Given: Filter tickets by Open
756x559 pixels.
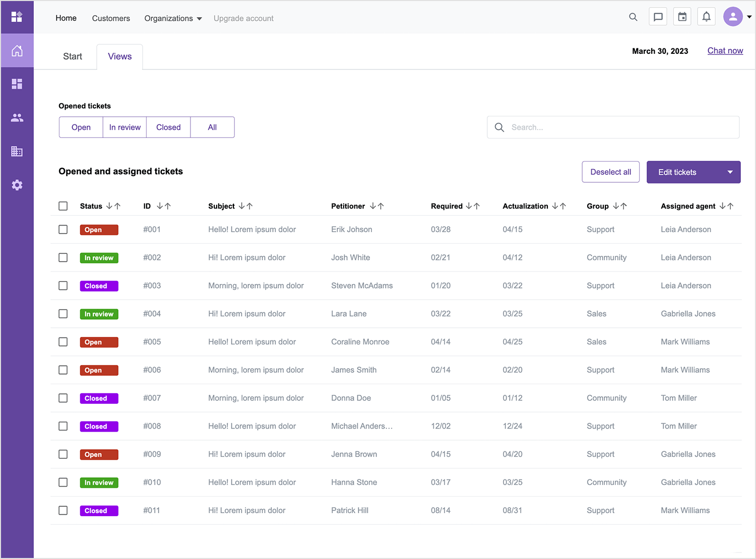Looking at the screenshot, I should [x=81, y=127].
